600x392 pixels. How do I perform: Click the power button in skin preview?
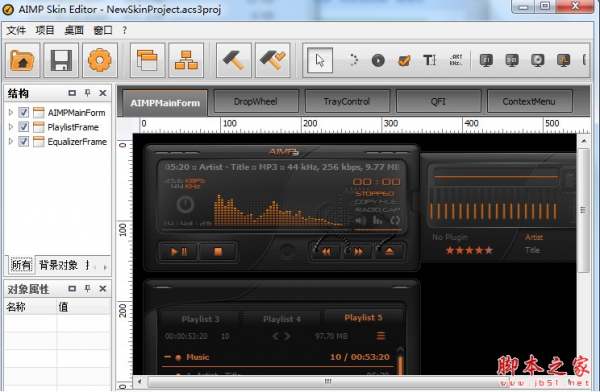click(x=185, y=204)
